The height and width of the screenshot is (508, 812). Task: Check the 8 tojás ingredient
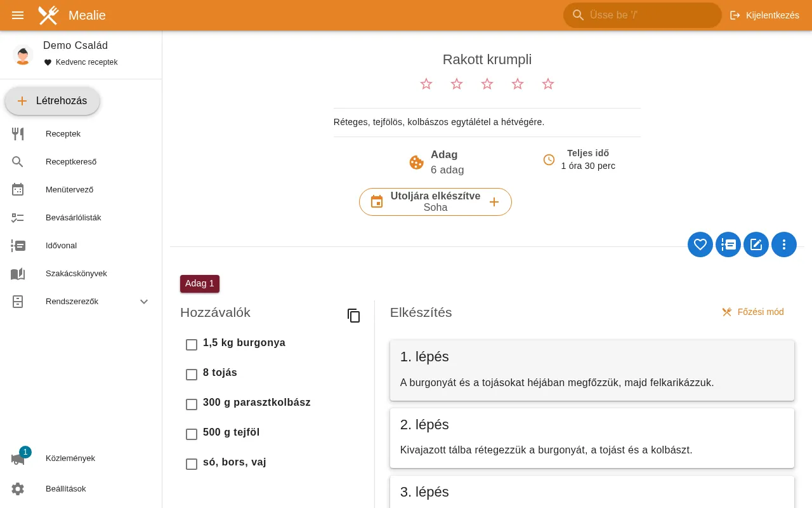[x=192, y=375]
